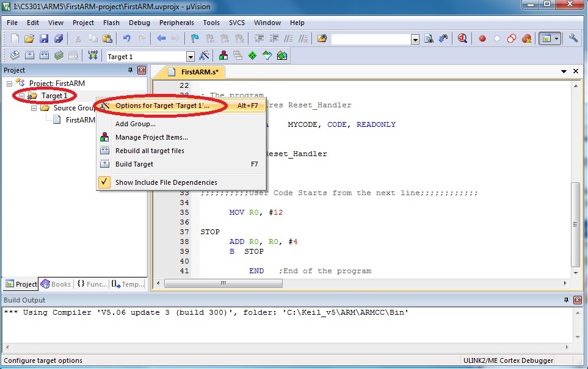
Task: Switch to the Books tab in Project panel
Action: (x=56, y=284)
